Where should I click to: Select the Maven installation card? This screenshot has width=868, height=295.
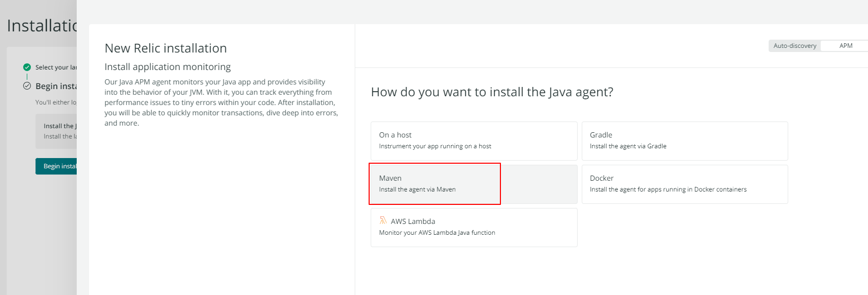[474, 184]
